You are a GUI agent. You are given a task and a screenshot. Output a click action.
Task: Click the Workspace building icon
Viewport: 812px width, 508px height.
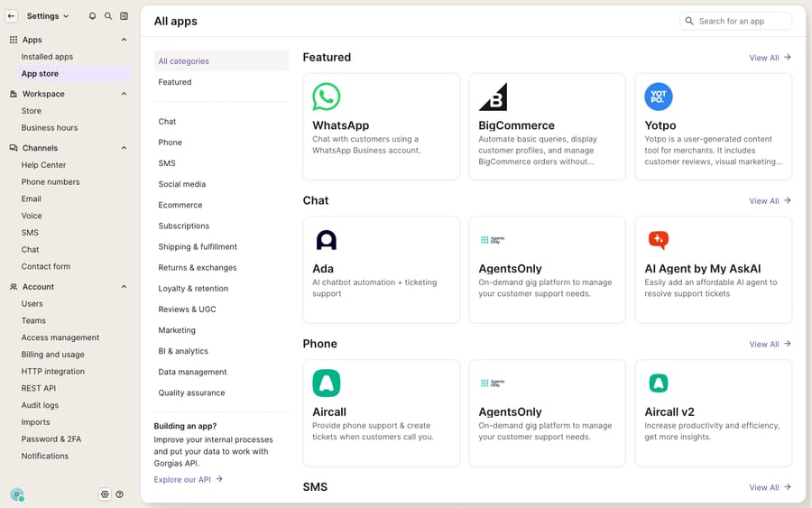14,94
